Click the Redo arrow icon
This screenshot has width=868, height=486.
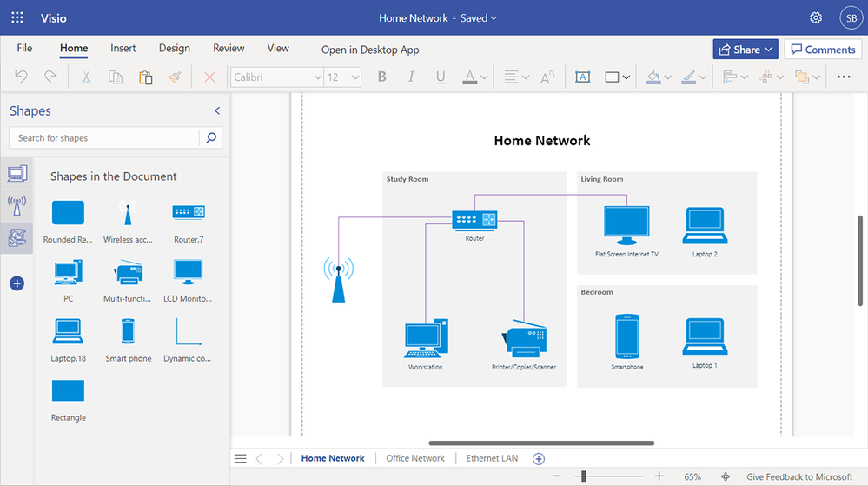50,77
